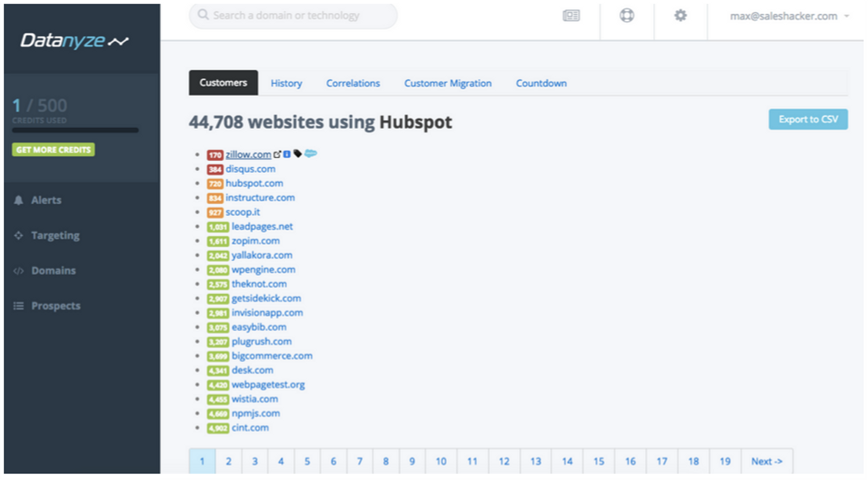The width and height of the screenshot is (868, 480).
Task: Click the black tag icon beside zillow.com
Action: coord(298,154)
